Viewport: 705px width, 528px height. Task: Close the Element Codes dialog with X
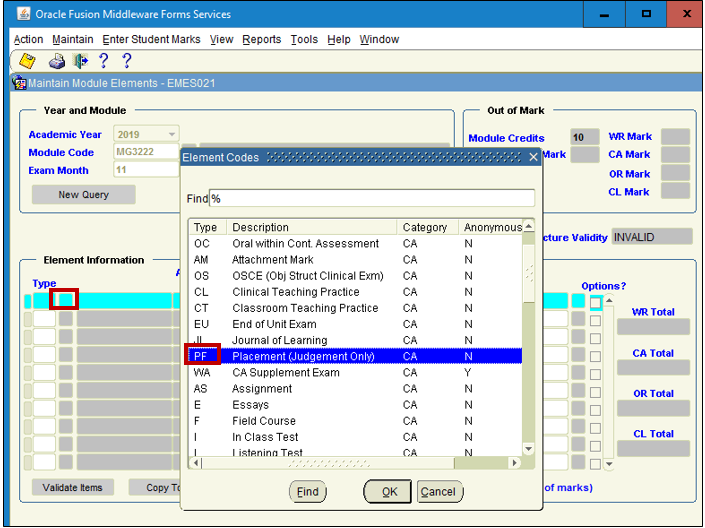point(533,157)
